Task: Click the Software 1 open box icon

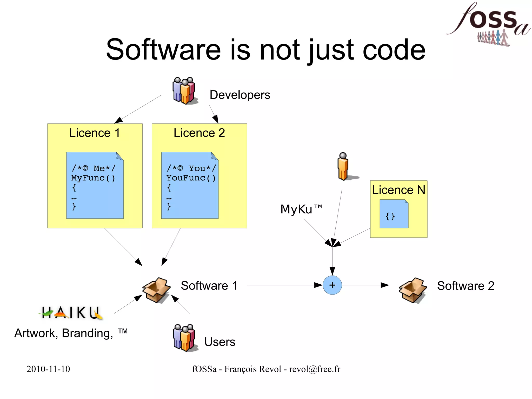Action: point(156,290)
